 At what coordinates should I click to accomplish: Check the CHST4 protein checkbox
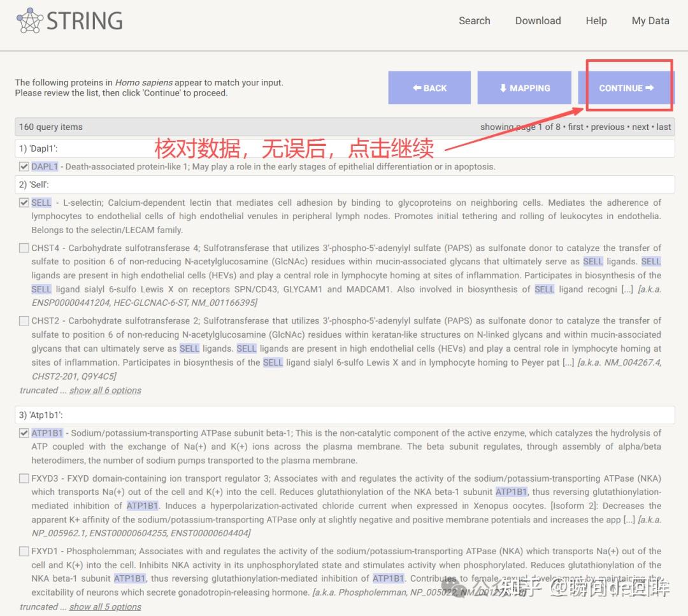24,248
